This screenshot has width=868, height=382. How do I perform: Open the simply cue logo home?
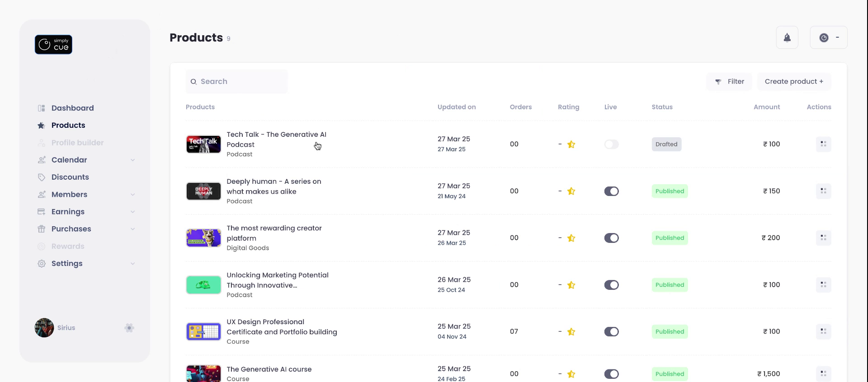[53, 45]
